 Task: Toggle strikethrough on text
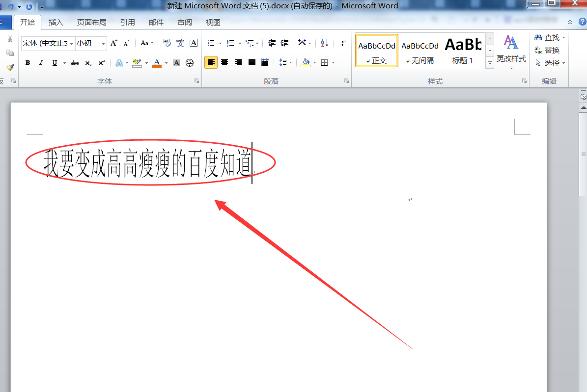click(x=75, y=63)
